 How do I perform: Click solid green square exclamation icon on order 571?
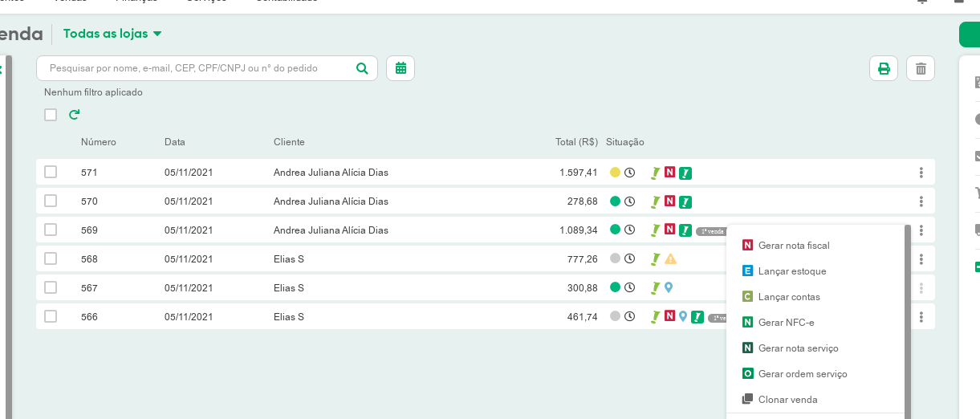tap(685, 173)
